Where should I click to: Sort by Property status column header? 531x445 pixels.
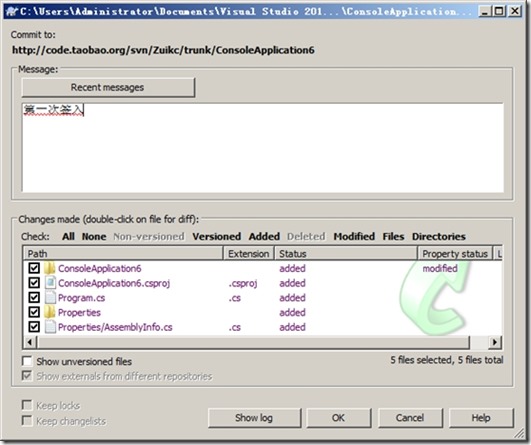point(455,254)
